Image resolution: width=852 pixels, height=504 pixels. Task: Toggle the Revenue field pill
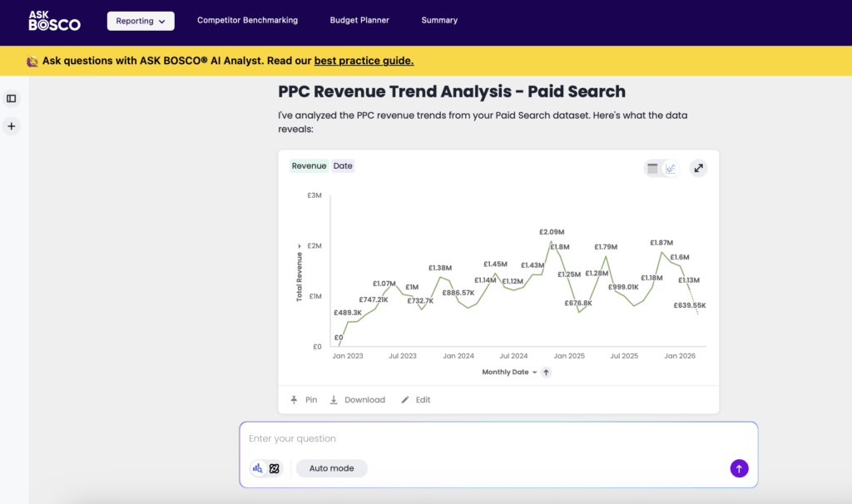point(309,166)
